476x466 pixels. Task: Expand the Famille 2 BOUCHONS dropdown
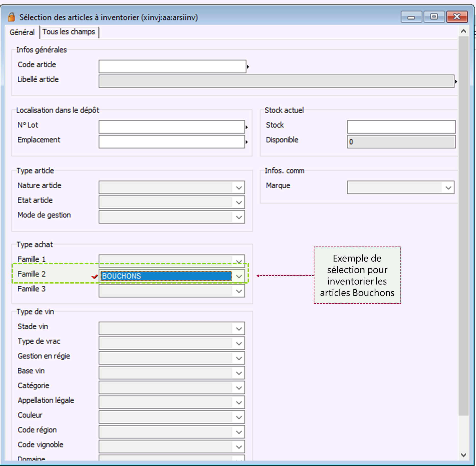(x=239, y=276)
